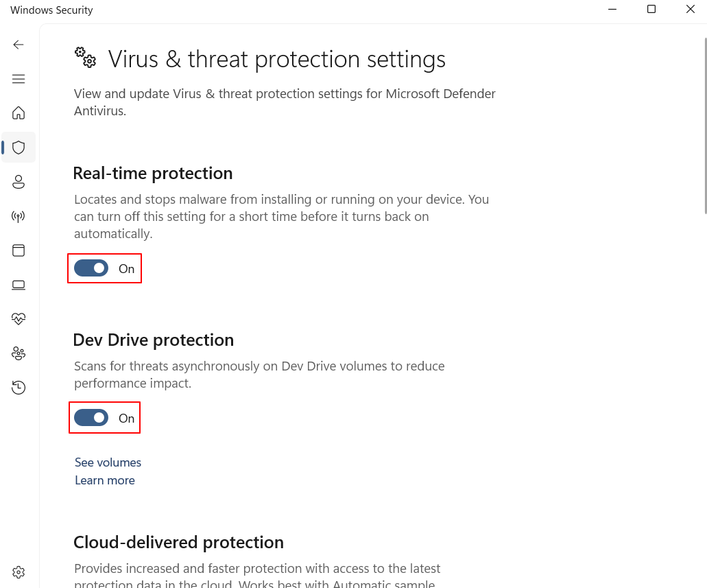The width and height of the screenshot is (707, 588).
Task: Open Device security laptop icon
Action: (x=19, y=285)
